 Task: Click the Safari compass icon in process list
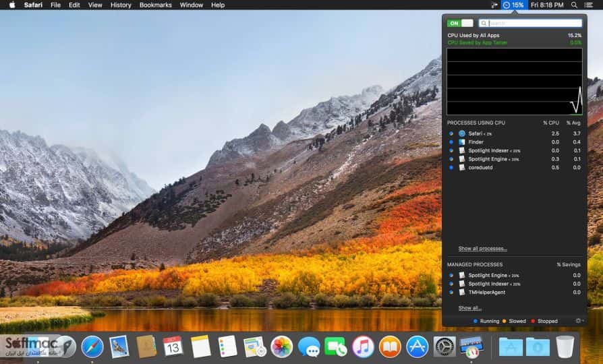click(x=462, y=133)
